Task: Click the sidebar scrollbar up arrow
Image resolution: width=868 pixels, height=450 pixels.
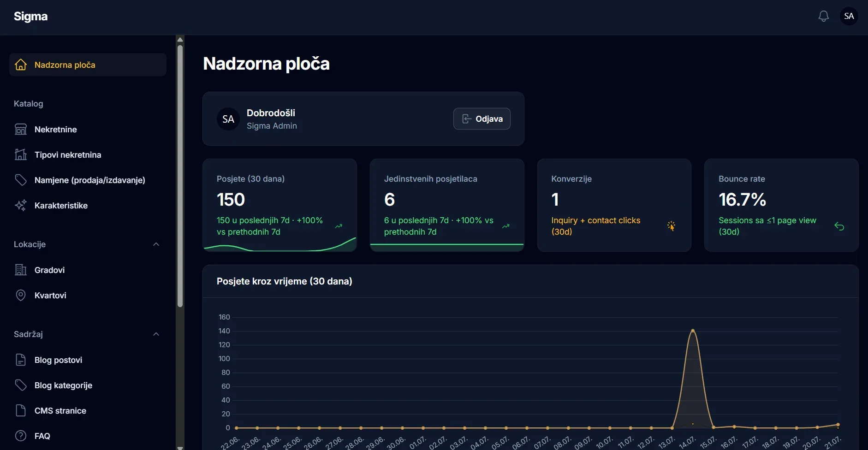Action: pos(180,40)
